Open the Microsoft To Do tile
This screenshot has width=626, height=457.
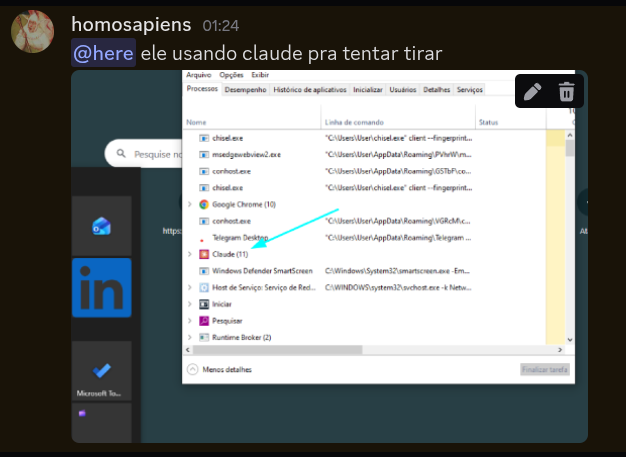point(102,371)
